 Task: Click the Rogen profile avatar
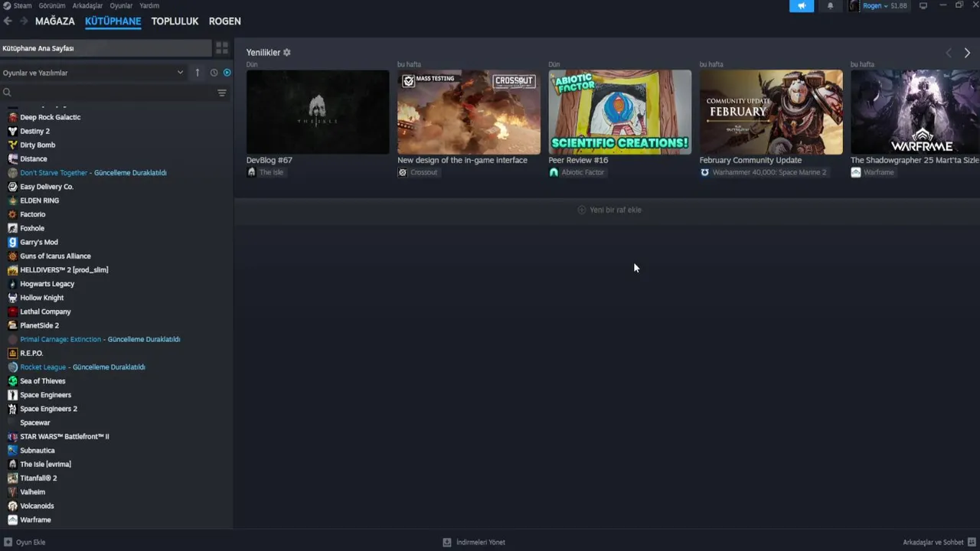coord(854,6)
